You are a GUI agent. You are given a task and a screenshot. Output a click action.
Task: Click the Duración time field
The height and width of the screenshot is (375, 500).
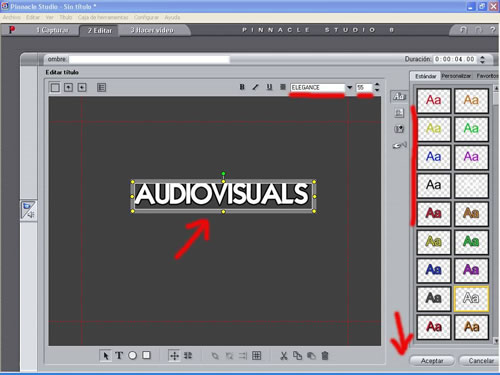tap(455, 59)
